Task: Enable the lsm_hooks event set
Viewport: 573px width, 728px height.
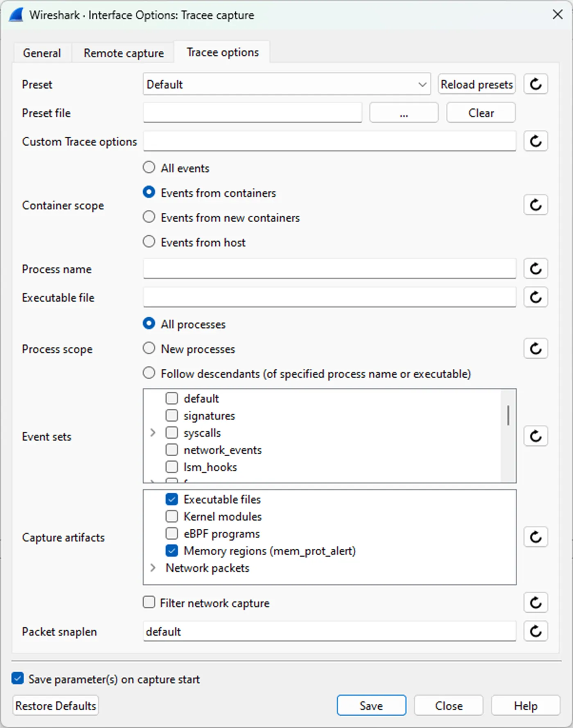Action: pos(172,467)
